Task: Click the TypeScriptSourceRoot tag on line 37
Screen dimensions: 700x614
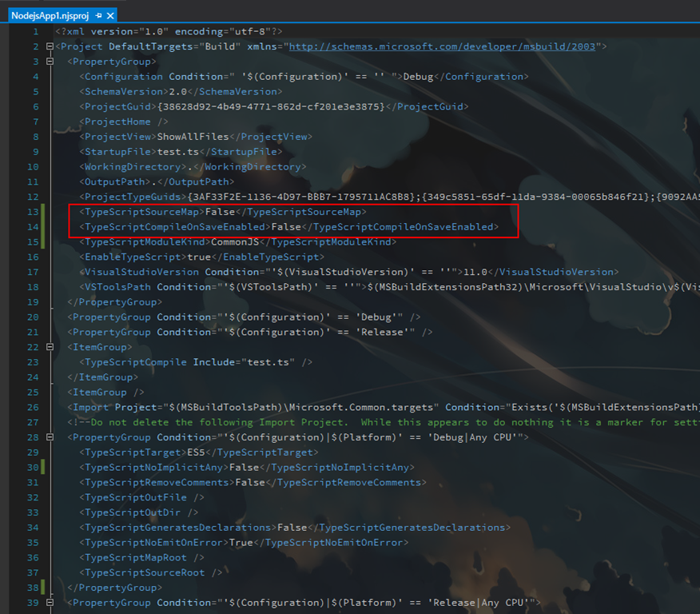Action: (x=150, y=572)
